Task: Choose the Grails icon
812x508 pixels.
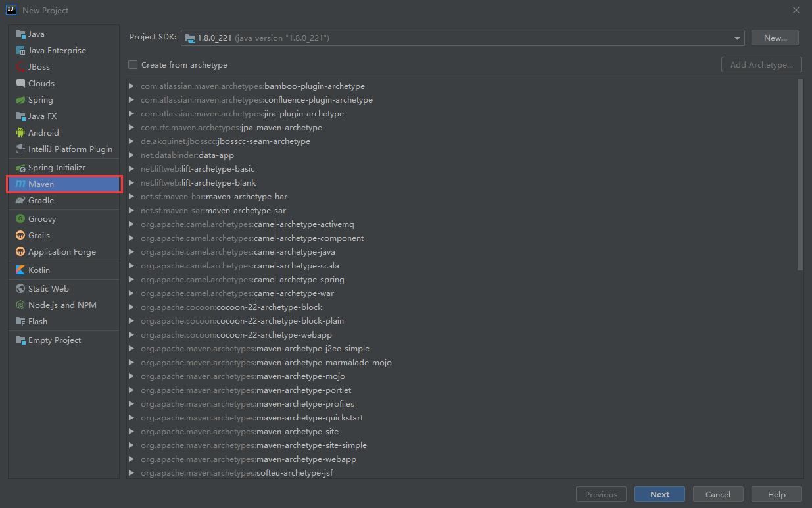Action: [20, 236]
